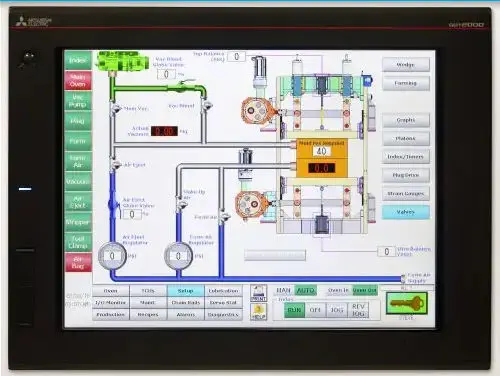Screen dimensions: 500x376
Task: Tap the Vac Bleed valve symbol
Action: [x=208, y=106]
